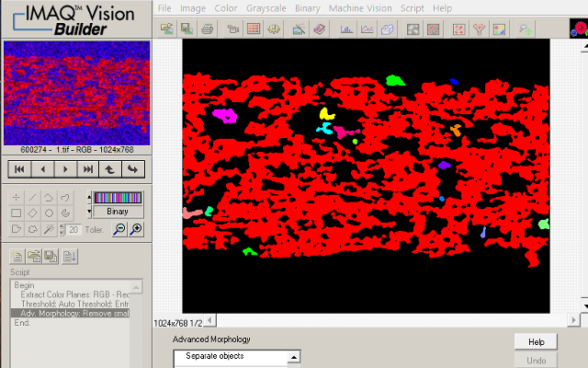This screenshot has width=588, height=368.
Task: Select the magic wand tool
Action: 49,229
